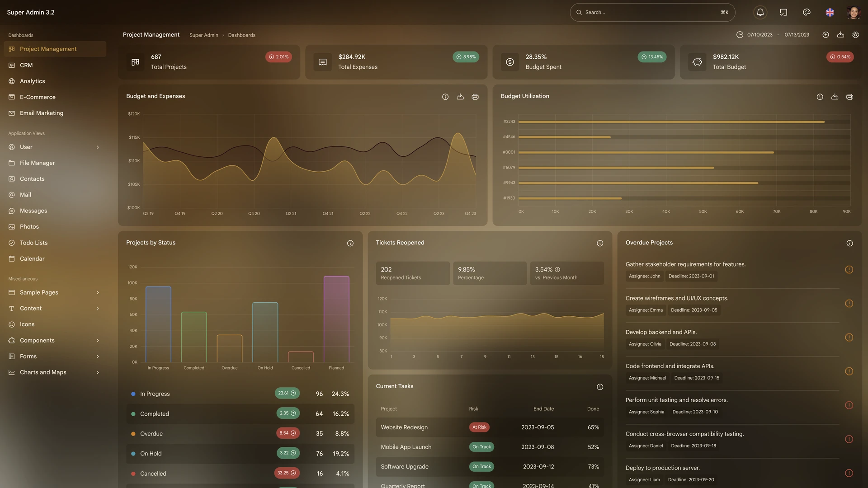Click the Super Admin breadcrumb link
The width and height of the screenshot is (868, 488).
click(x=203, y=35)
